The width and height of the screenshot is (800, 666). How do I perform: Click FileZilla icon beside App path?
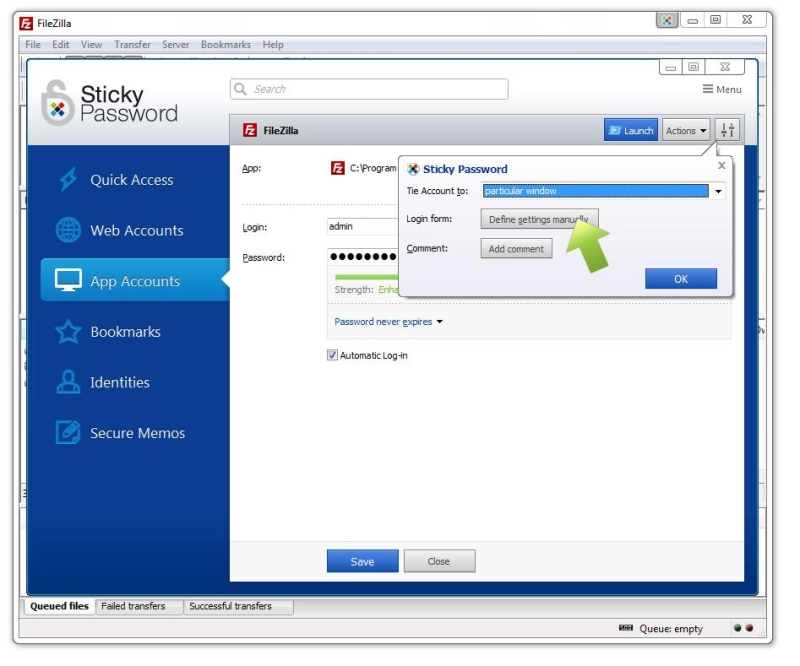(x=337, y=168)
